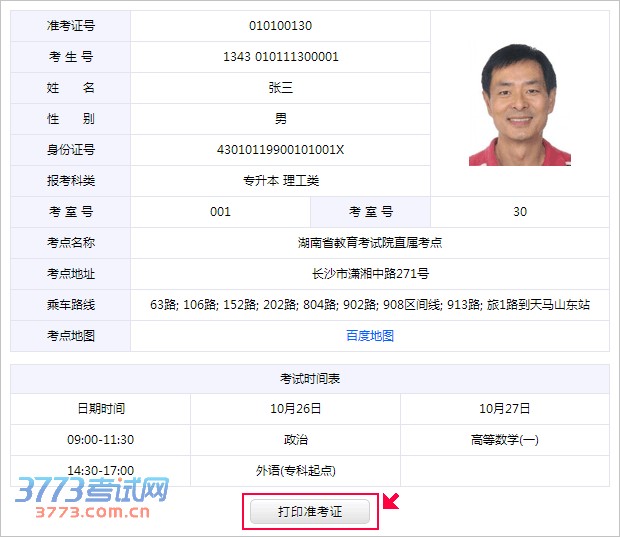Select the 专升本 理工类 category text

[x=280, y=181]
